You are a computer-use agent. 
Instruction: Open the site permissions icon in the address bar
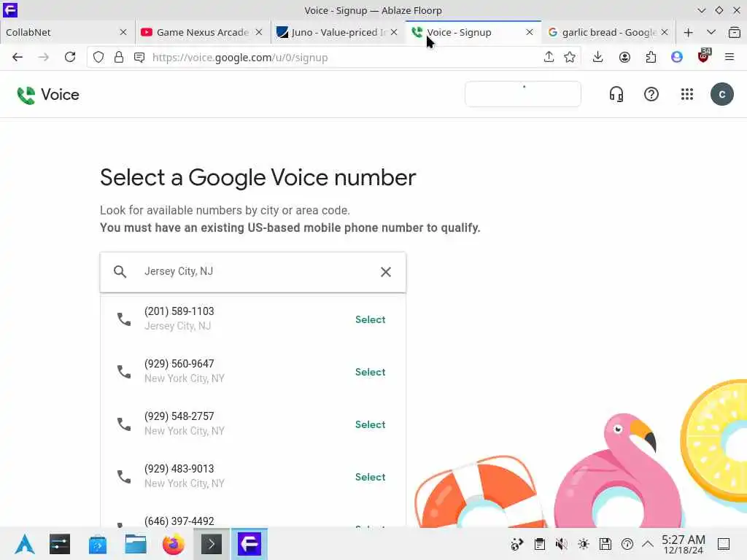pyautogui.click(x=139, y=57)
